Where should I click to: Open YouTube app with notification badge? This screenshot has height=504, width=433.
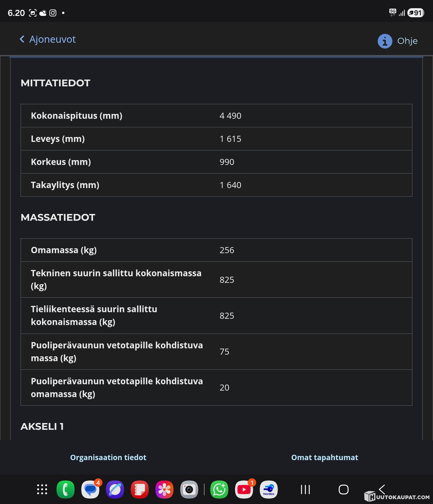tap(244, 489)
